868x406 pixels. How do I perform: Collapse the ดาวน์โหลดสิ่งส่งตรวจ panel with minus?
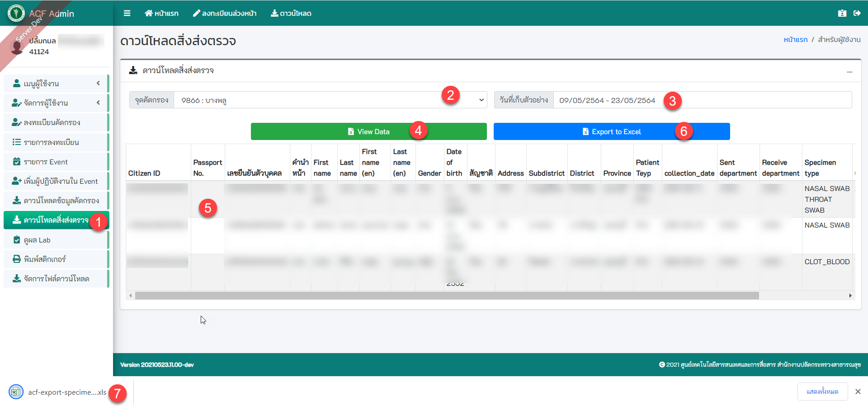click(849, 72)
